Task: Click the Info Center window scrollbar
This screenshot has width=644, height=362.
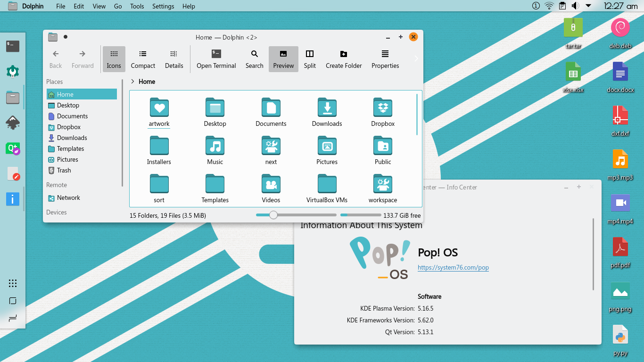Action: [x=594, y=254]
